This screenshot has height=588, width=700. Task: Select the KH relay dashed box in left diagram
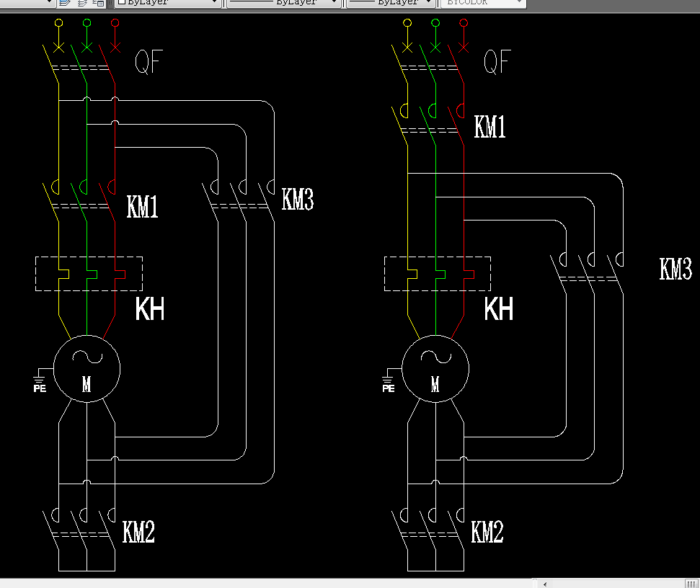click(89, 274)
